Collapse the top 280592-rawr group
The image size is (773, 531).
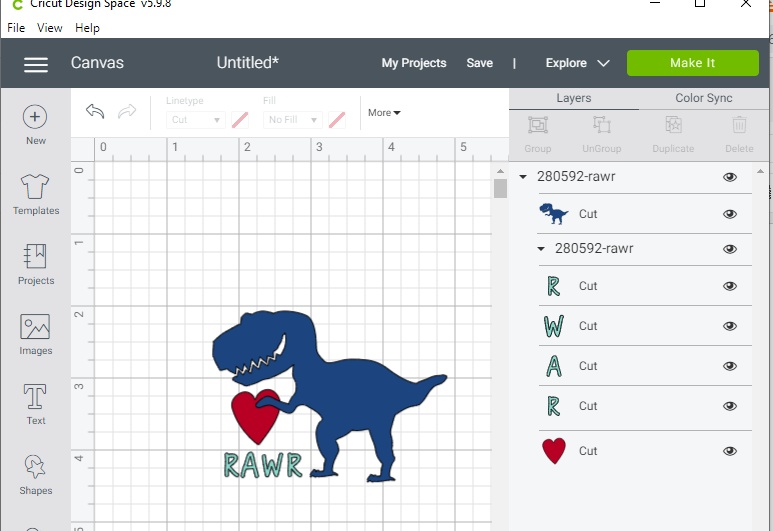point(523,177)
